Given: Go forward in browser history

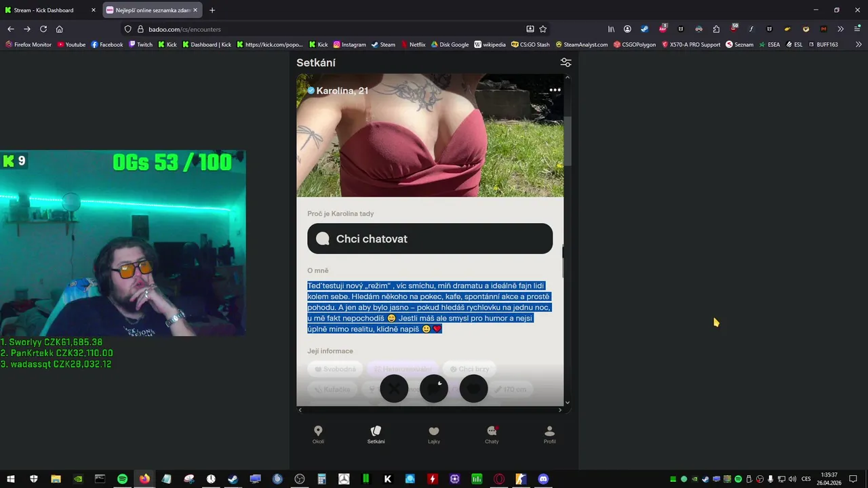Looking at the screenshot, I should (x=27, y=29).
